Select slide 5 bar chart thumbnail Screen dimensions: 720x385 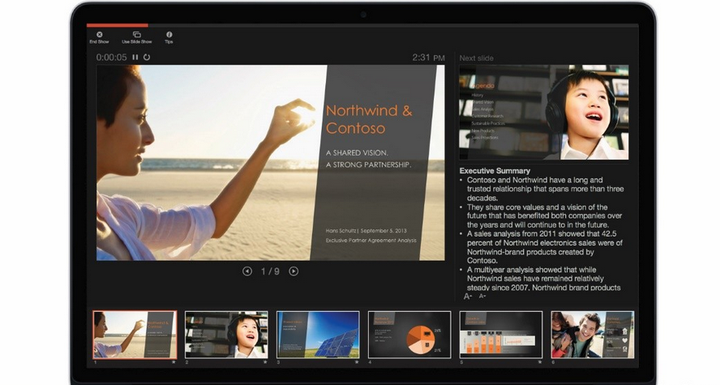[x=501, y=334]
